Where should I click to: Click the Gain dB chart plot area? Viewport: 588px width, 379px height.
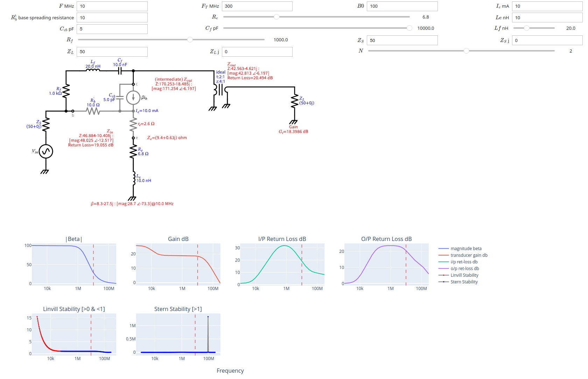coord(178,265)
